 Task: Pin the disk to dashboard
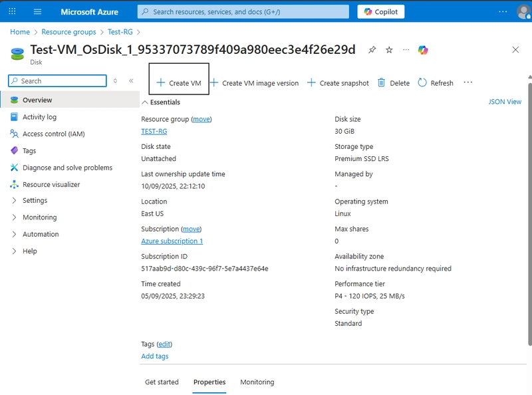372,50
